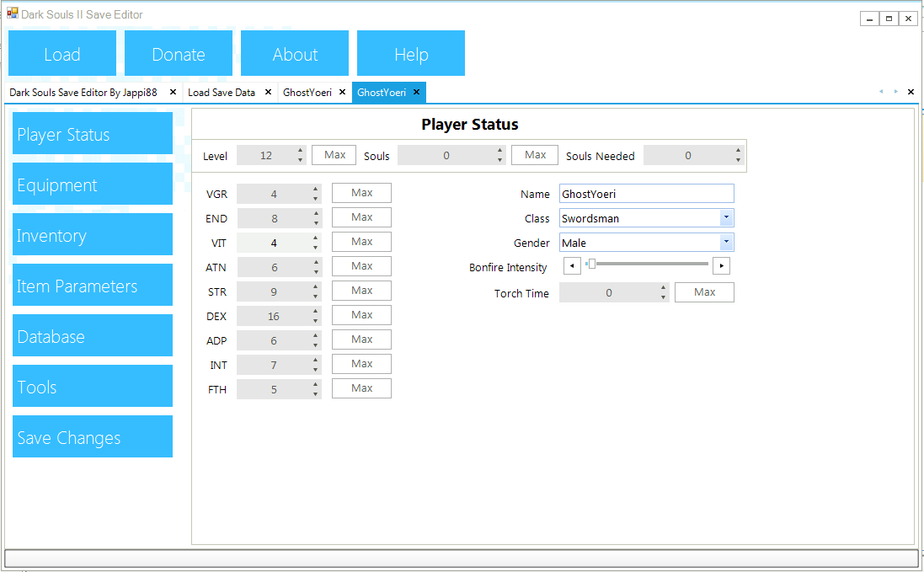924x572 pixels.
Task: Open the Item Parameters section
Action: (93, 285)
